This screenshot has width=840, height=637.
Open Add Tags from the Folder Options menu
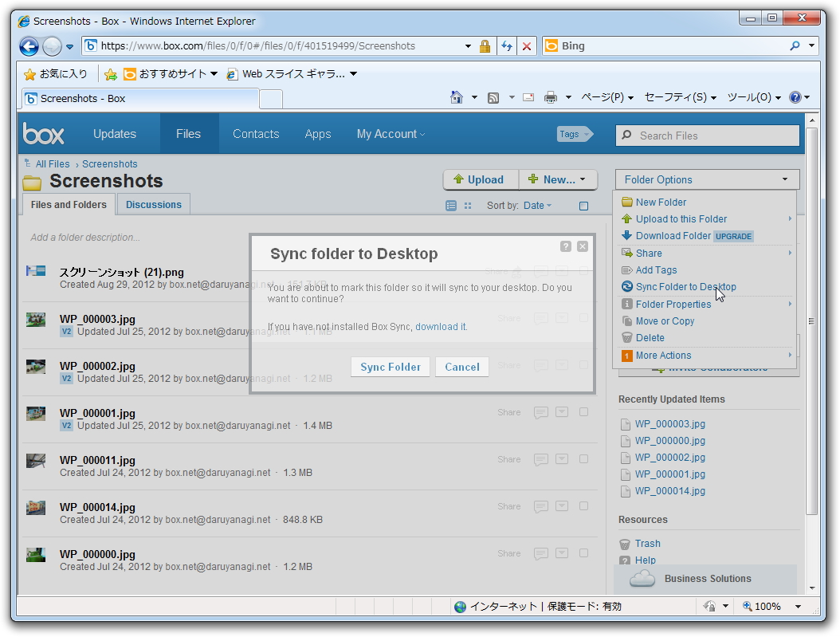(x=656, y=269)
